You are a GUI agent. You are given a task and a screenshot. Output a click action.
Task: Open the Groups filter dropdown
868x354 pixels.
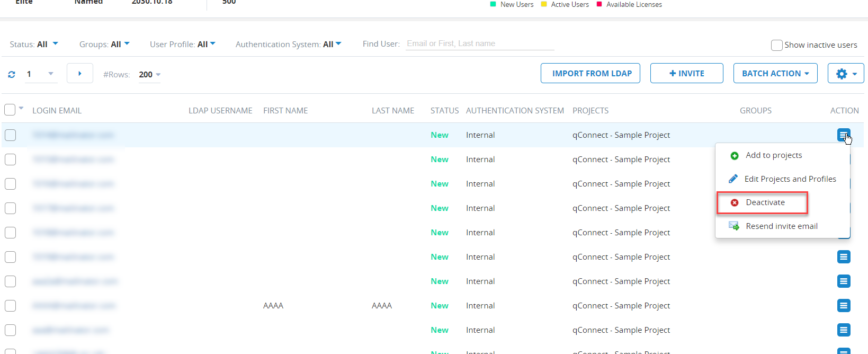tap(104, 45)
